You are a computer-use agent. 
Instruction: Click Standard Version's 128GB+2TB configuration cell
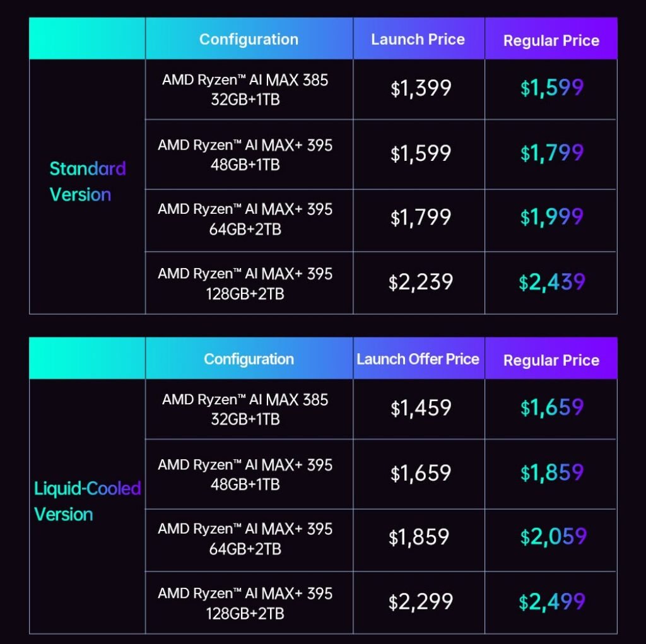coord(245,283)
